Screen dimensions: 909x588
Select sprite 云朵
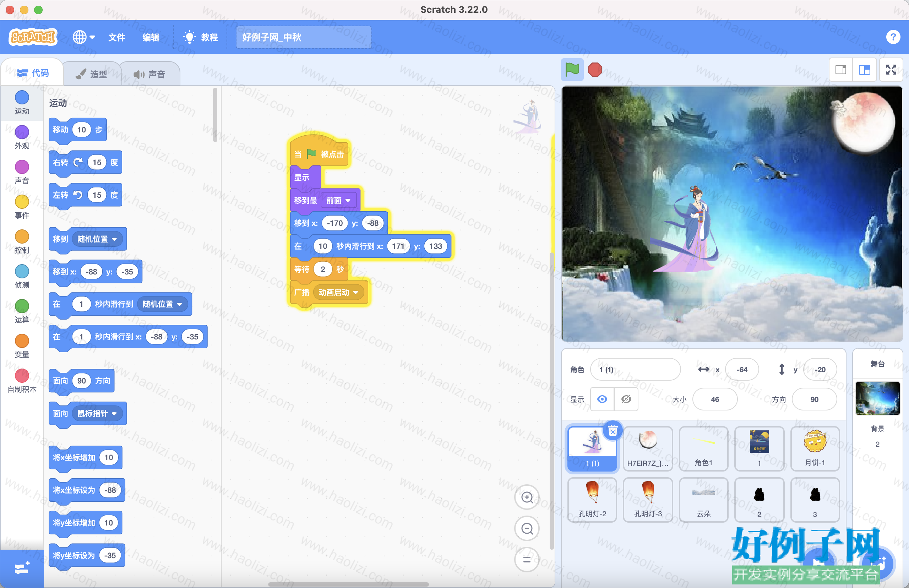[703, 500]
